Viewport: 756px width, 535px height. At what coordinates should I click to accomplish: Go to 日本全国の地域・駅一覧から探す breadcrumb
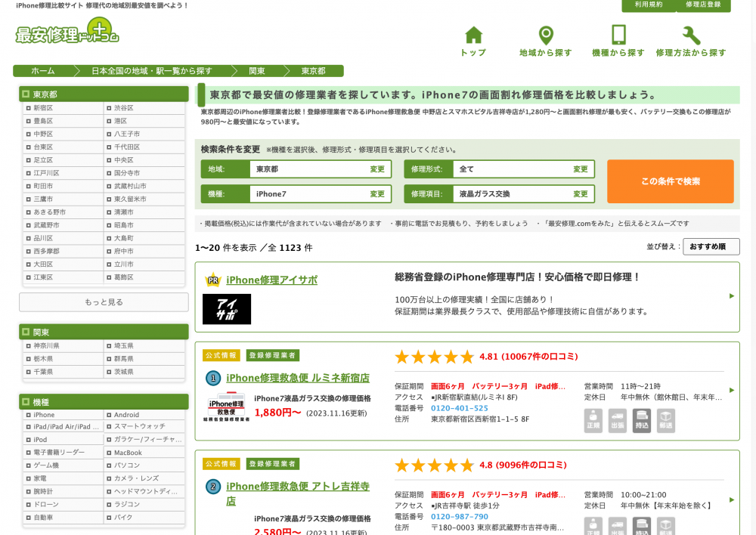(x=152, y=71)
